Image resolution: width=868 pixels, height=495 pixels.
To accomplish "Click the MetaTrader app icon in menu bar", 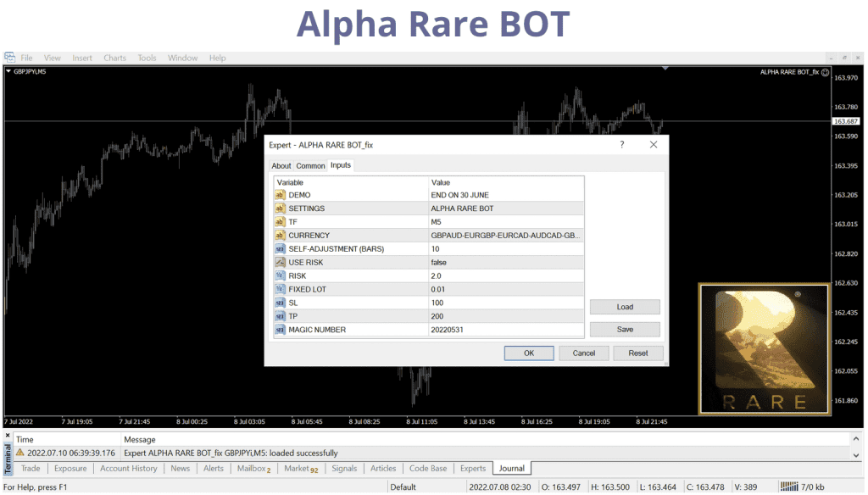I will click(10, 57).
